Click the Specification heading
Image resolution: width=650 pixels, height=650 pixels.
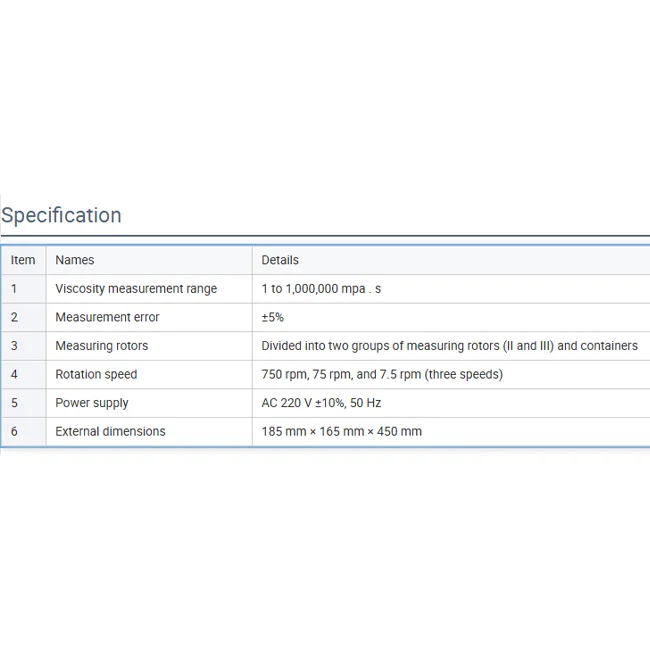pyautogui.click(x=62, y=215)
